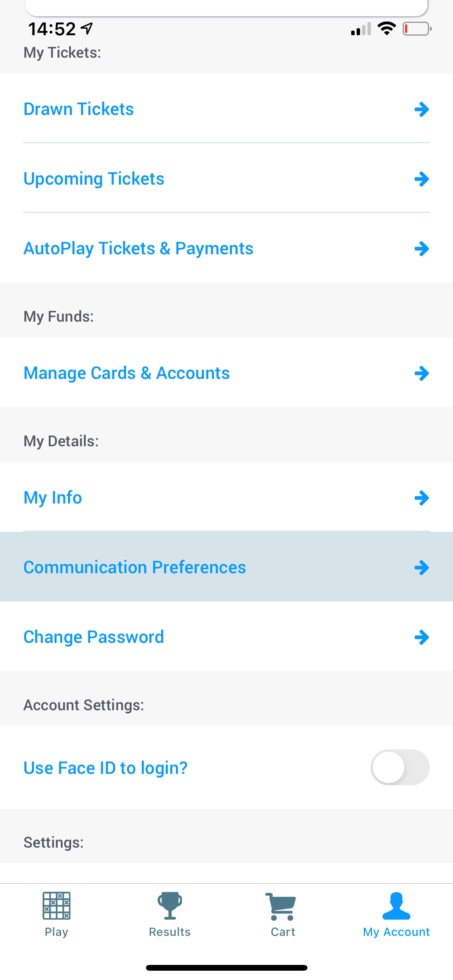Tap arrow next to Manage Cards & Accounts
Image resolution: width=453 pixels, height=980 pixels.
coord(422,373)
